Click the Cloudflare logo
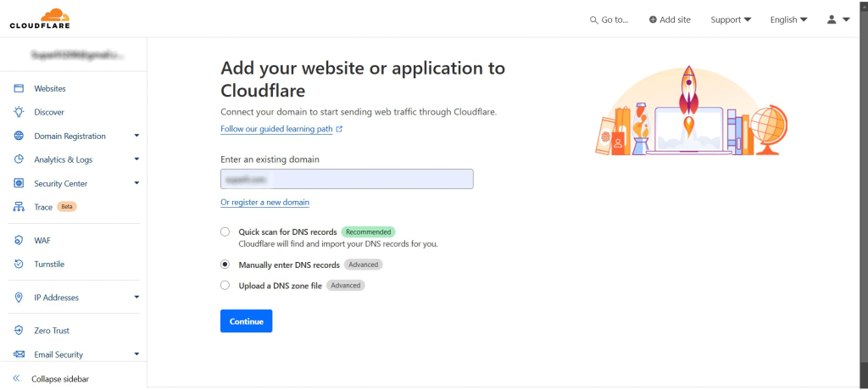Image resolution: width=868 pixels, height=390 pixels. click(x=40, y=19)
